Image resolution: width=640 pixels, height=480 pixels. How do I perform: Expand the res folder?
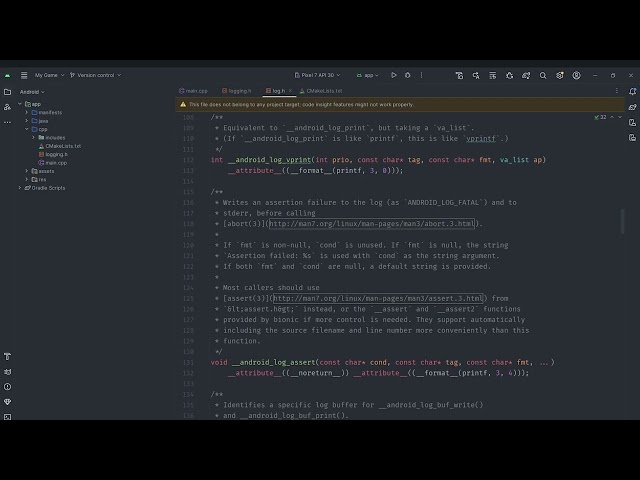(x=27, y=179)
